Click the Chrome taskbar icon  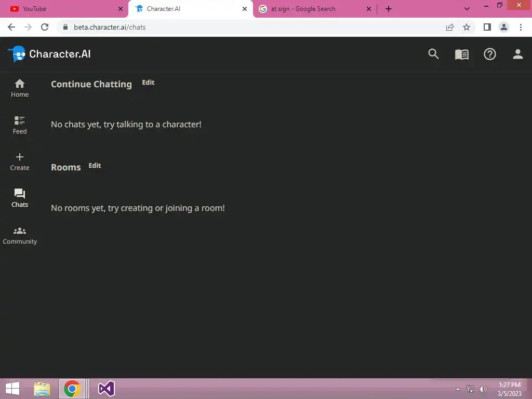coord(72,389)
